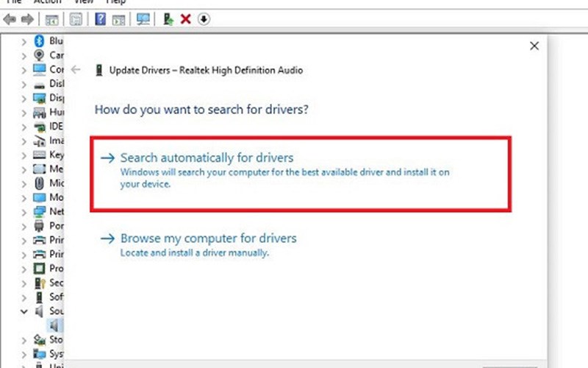Expand the Ports 'Por' row chevron
The width and height of the screenshot is (588, 368).
tap(24, 227)
